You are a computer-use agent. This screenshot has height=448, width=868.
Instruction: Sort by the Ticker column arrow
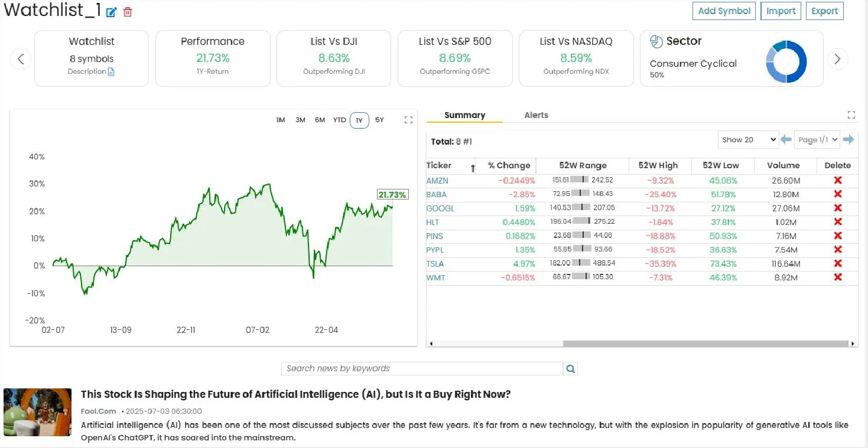pos(473,168)
